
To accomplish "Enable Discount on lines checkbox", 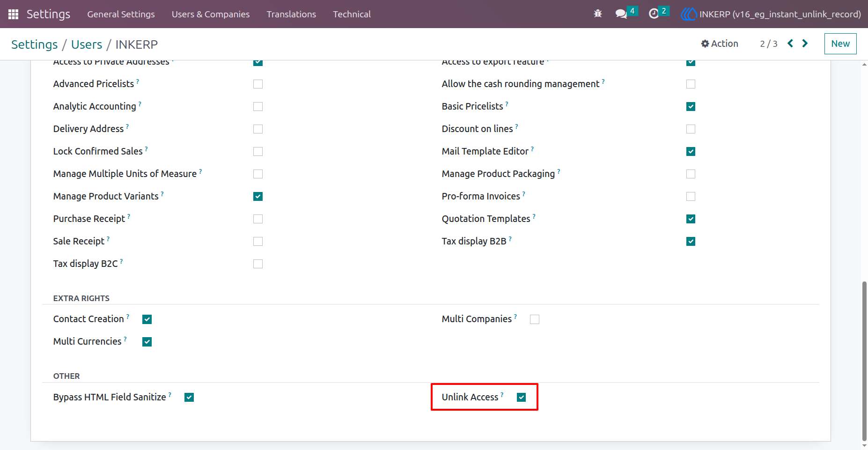I will point(691,129).
